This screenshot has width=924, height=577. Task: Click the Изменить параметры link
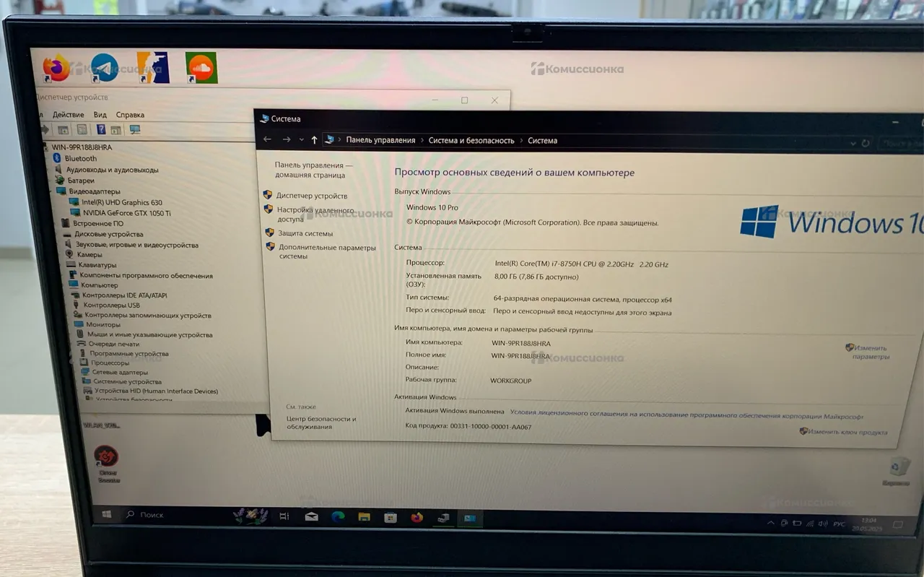871,352
